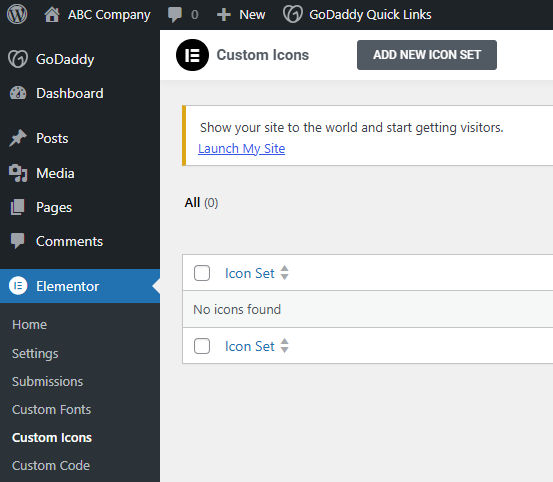
Task: Select the All (0) filter
Action: pos(201,203)
